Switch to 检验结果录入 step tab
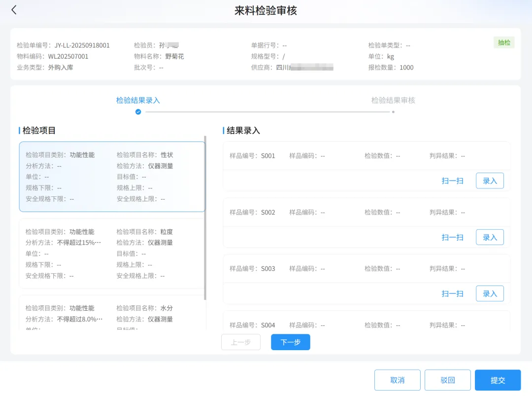Image resolution: width=532 pixels, height=396 pixels. pyautogui.click(x=138, y=100)
